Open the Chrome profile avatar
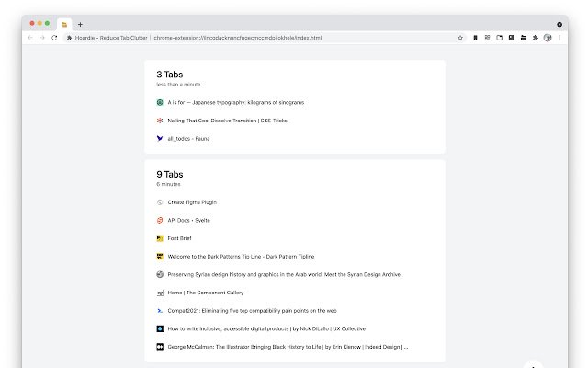The image size is (588, 368). tap(548, 38)
